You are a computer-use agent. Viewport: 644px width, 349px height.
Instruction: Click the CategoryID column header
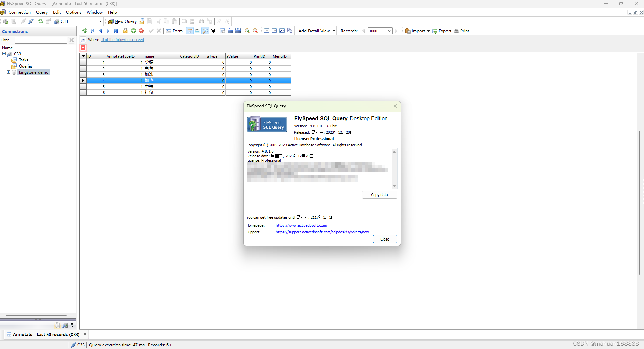[192, 56]
